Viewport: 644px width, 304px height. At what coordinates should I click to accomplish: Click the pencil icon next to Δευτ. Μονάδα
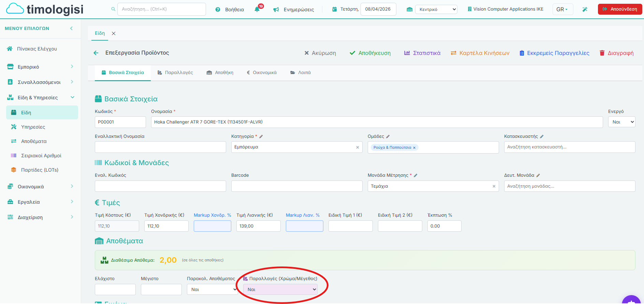point(538,175)
